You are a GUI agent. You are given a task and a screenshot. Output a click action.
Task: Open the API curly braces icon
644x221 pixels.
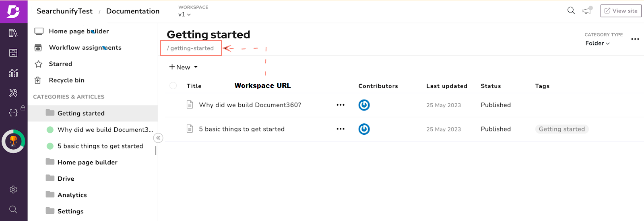pos(13,113)
